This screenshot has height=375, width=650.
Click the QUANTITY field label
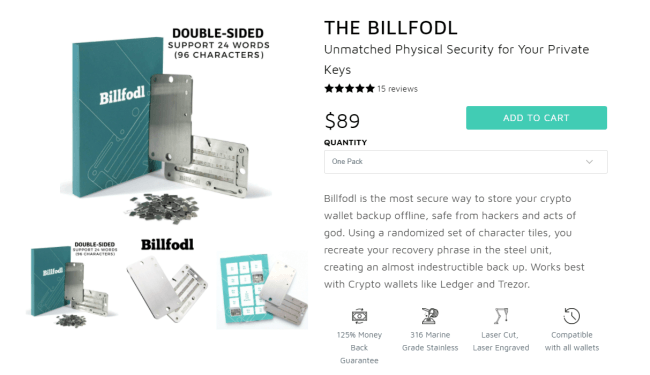tap(345, 143)
